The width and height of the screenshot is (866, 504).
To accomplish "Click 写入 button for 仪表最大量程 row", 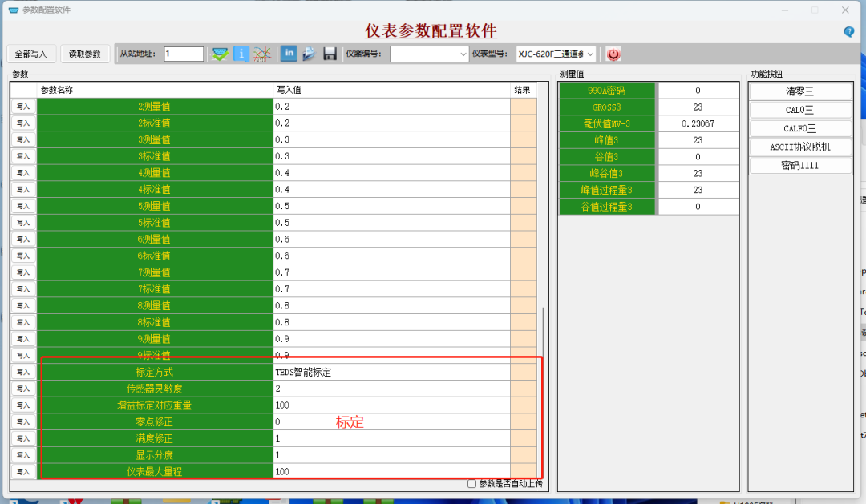I will coord(23,471).
